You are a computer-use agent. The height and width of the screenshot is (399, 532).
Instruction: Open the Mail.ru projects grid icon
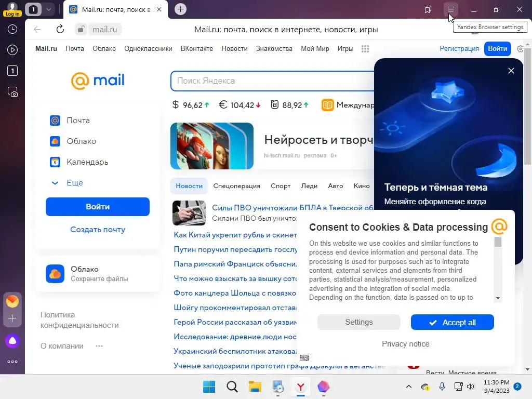365,49
